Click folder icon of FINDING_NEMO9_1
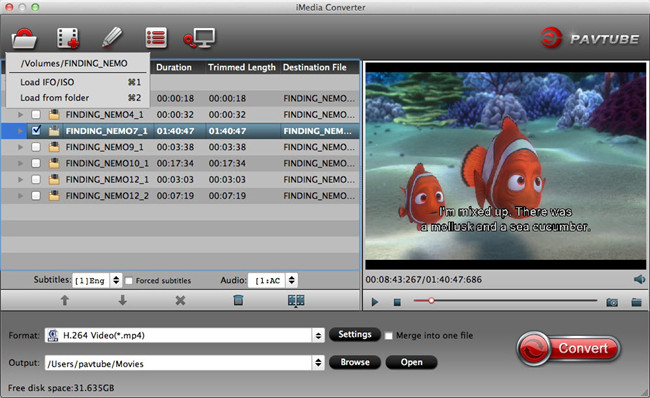Viewport: 650px width, 398px height. coord(54,147)
